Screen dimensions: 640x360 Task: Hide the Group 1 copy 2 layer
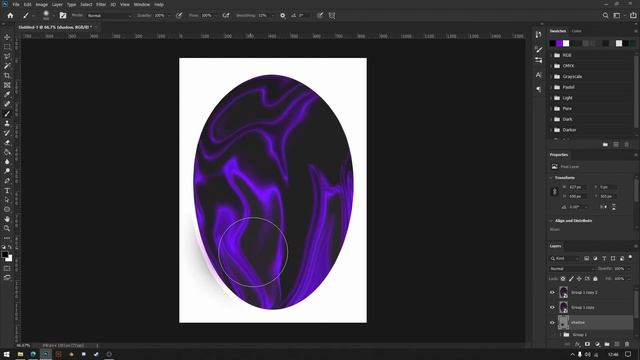552,292
